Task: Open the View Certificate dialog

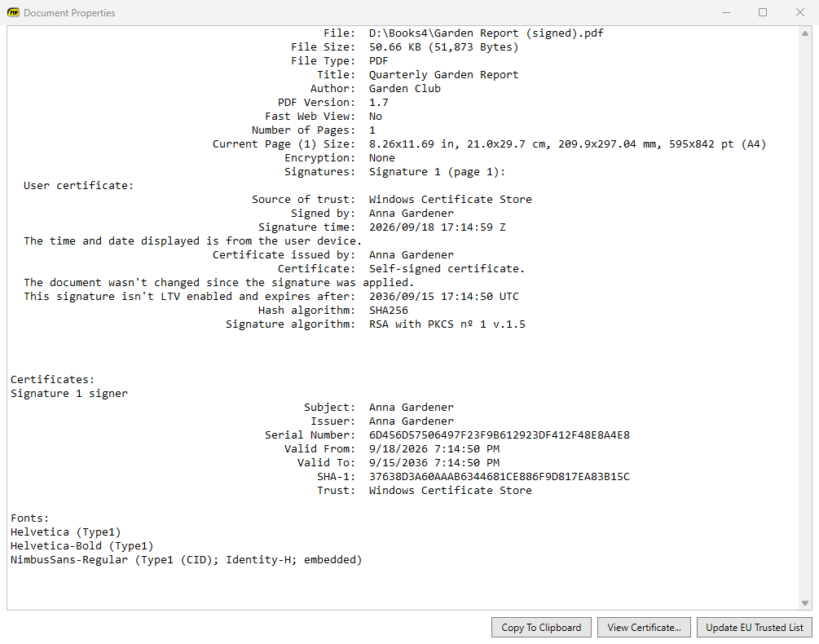Action: coord(644,627)
